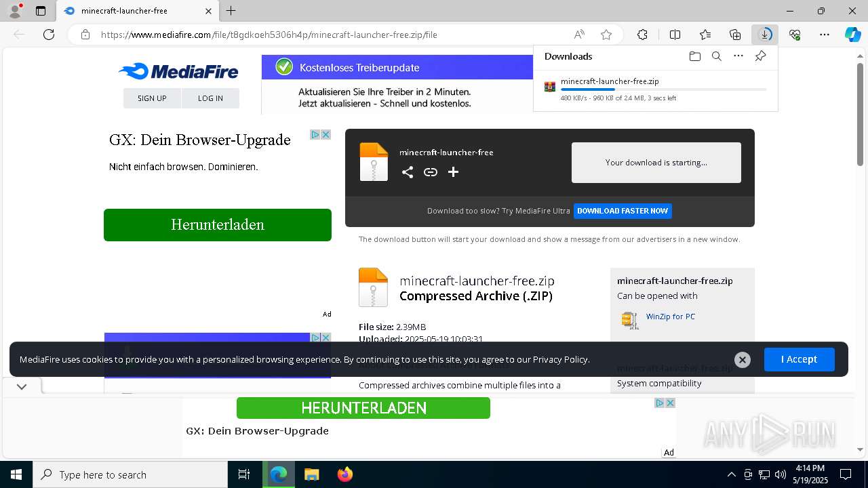Click the MediaFire logo

pyautogui.click(x=178, y=71)
